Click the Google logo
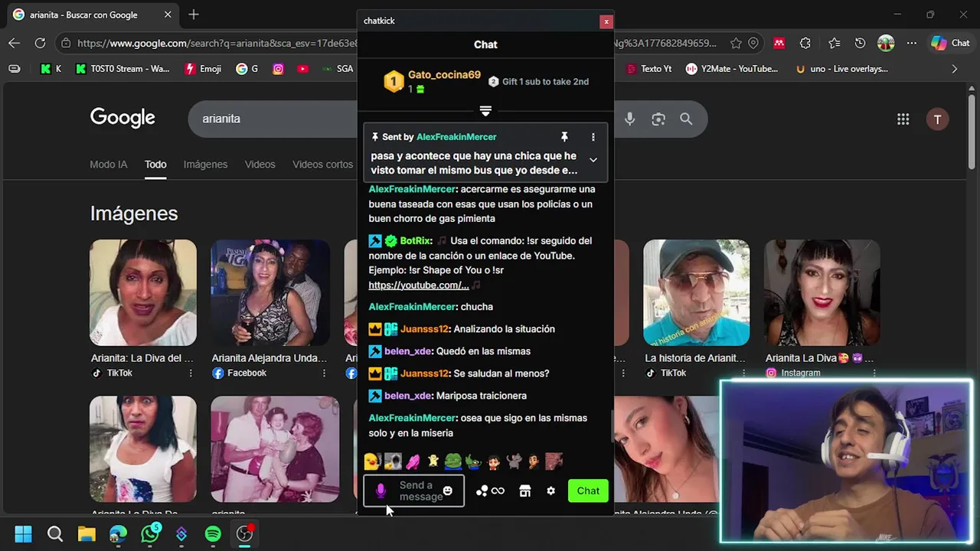980x551 pixels. point(122,118)
